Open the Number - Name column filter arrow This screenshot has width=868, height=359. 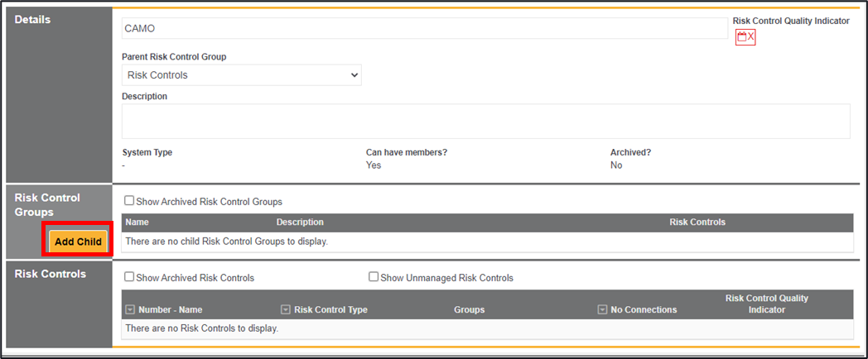(x=130, y=310)
